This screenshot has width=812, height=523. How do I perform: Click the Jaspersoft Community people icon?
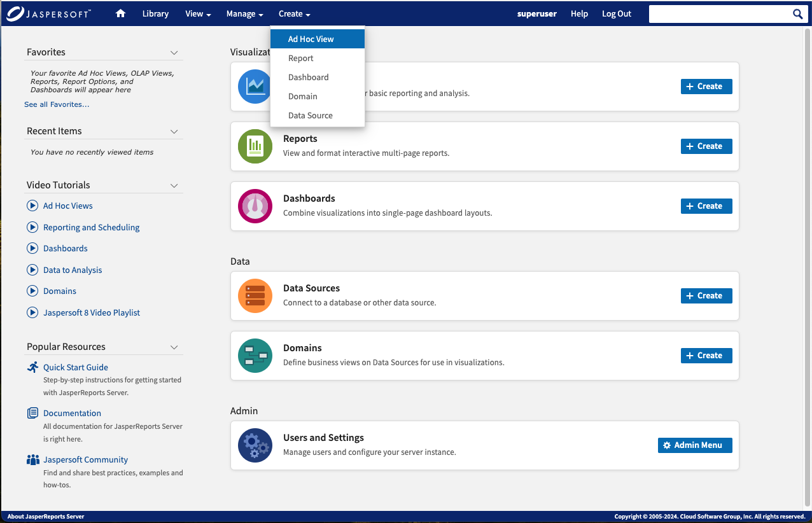(x=32, y=459)
